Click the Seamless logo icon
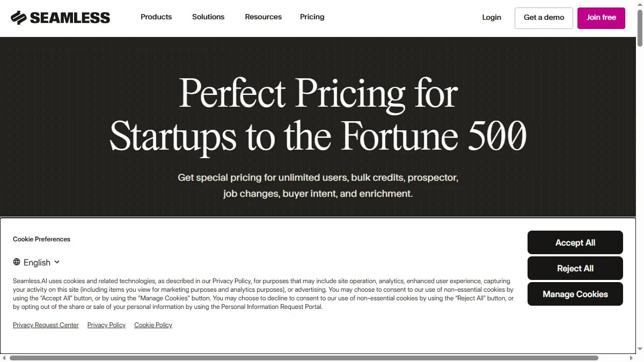Image resolution: width=644 pixels, height=362 pixels. coord(19,17)
